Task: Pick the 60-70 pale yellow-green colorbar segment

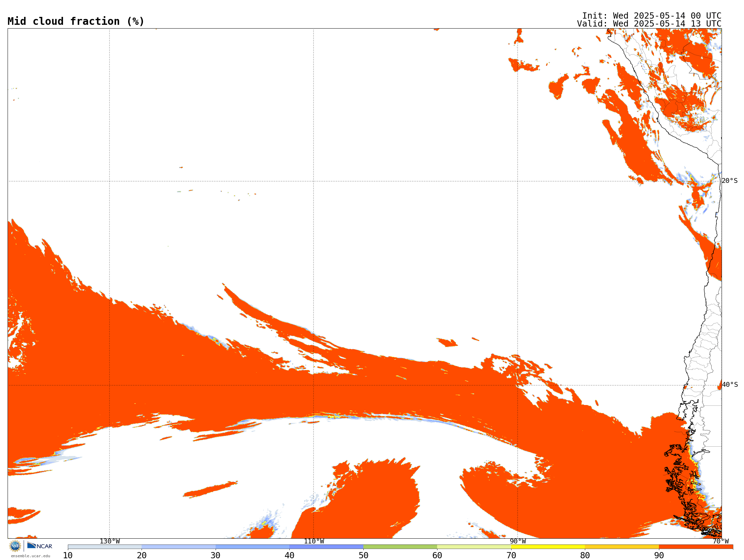Action: [474, 547]
